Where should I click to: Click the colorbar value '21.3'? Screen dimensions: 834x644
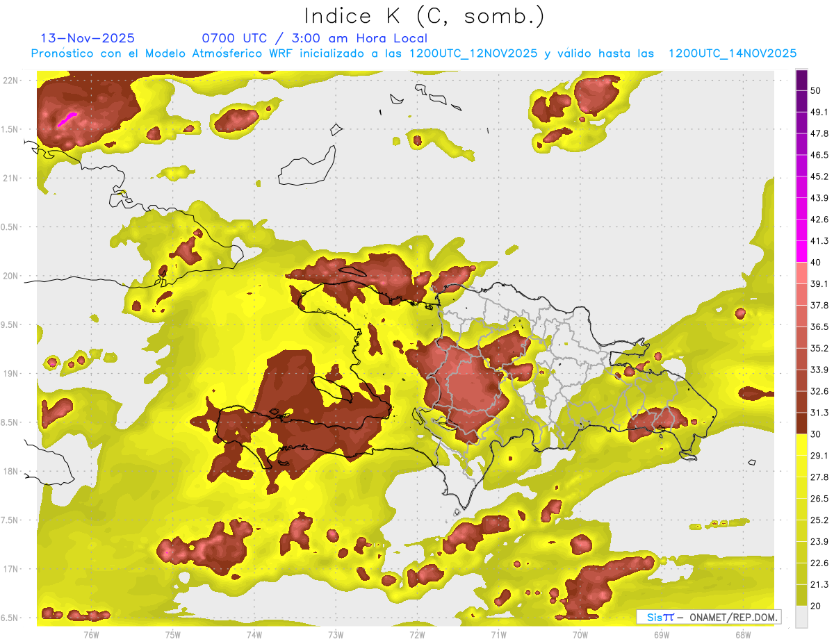(x=819, y=585)
